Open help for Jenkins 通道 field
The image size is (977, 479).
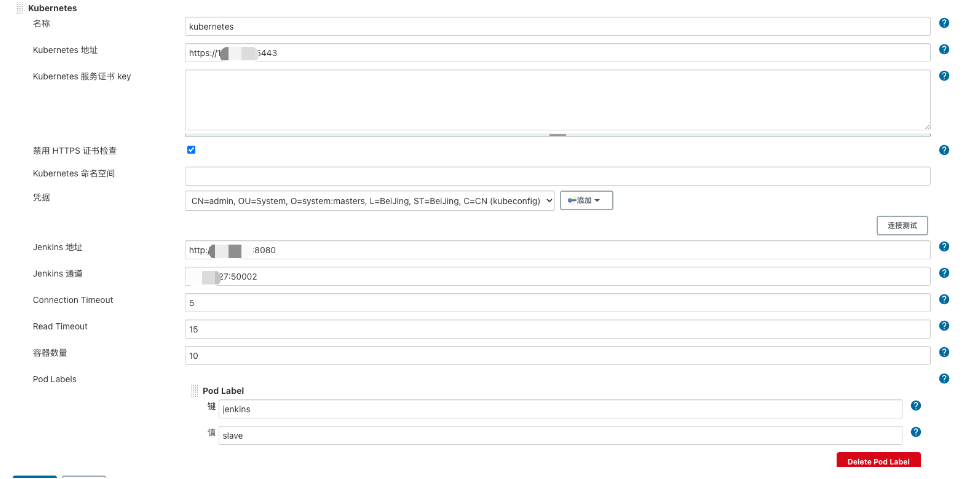pos(944,273)
